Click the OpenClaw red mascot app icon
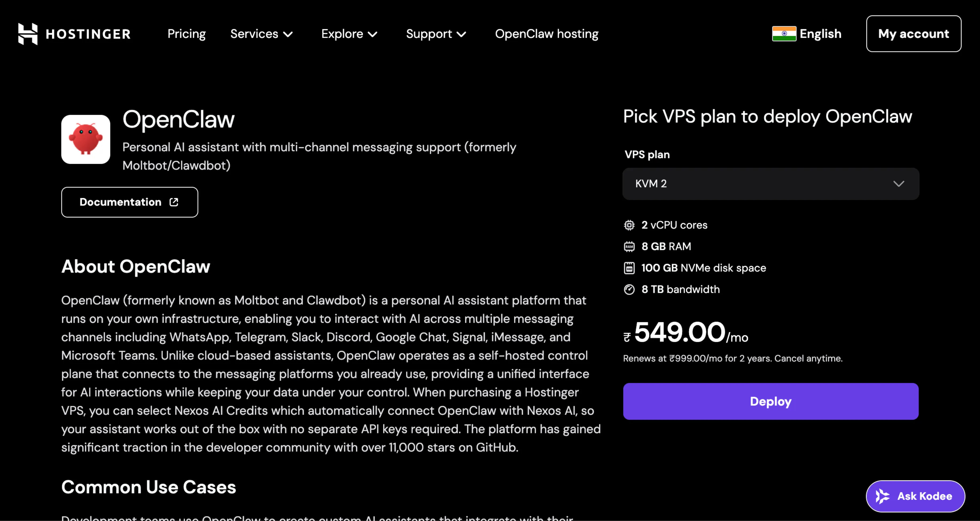The width and height of the screenshot is (980, 521). [x=86, y=139]
